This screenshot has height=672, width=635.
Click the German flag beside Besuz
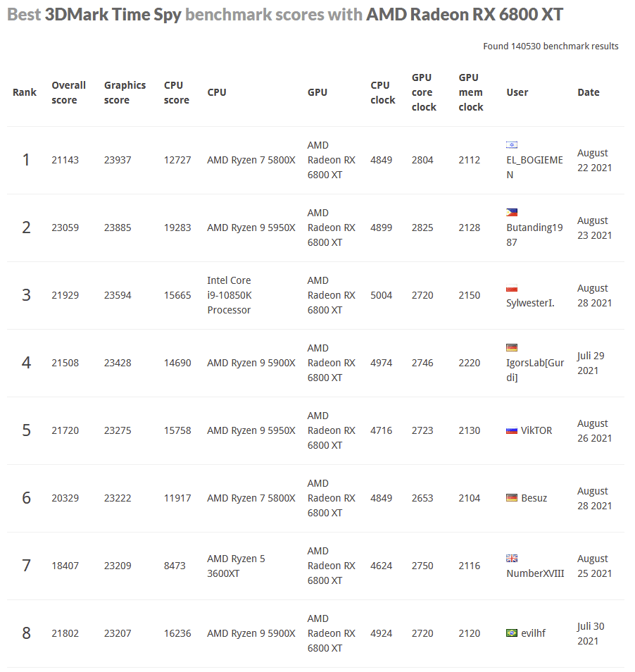[512, 498]
